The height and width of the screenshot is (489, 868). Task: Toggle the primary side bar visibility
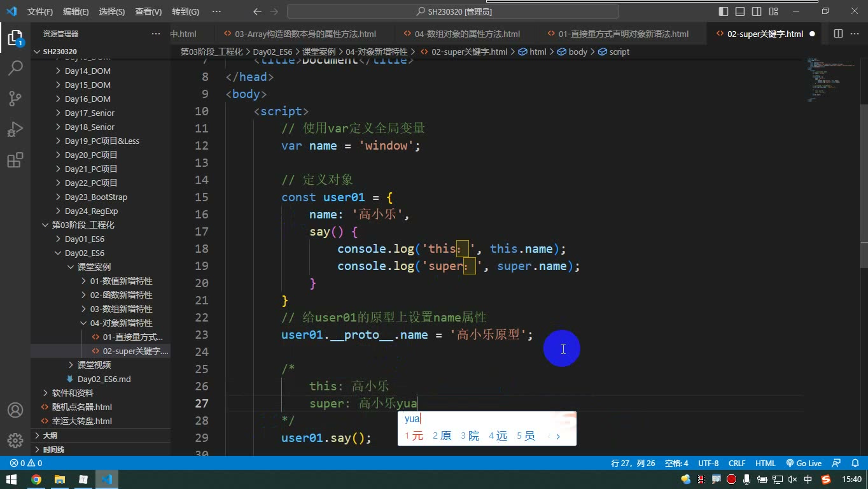(x=724, y=11)
